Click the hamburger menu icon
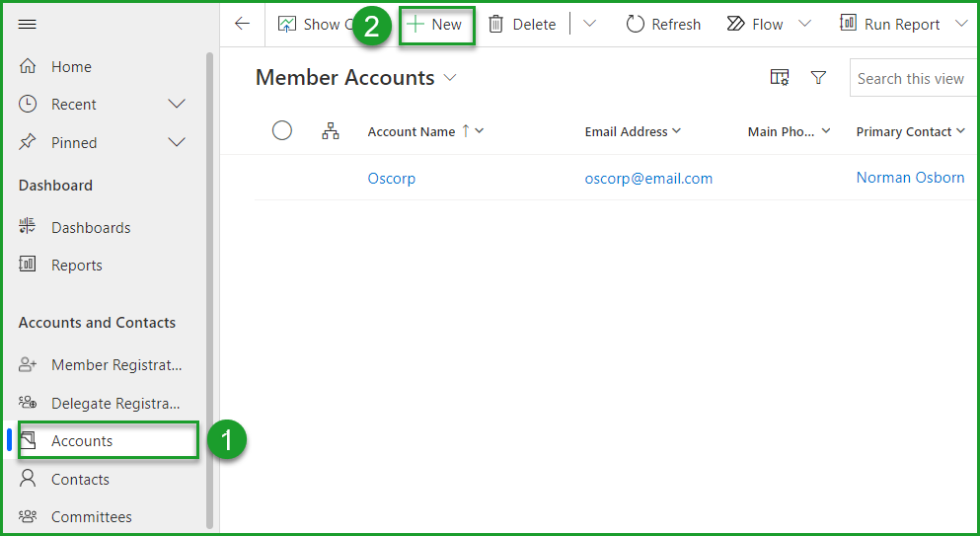This screenshot has width=980, height=536. 28,24
